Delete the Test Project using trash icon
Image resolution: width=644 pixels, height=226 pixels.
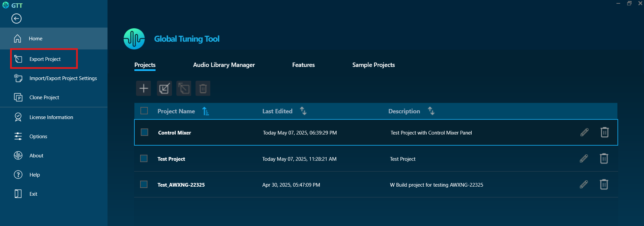tap(604, 158)
